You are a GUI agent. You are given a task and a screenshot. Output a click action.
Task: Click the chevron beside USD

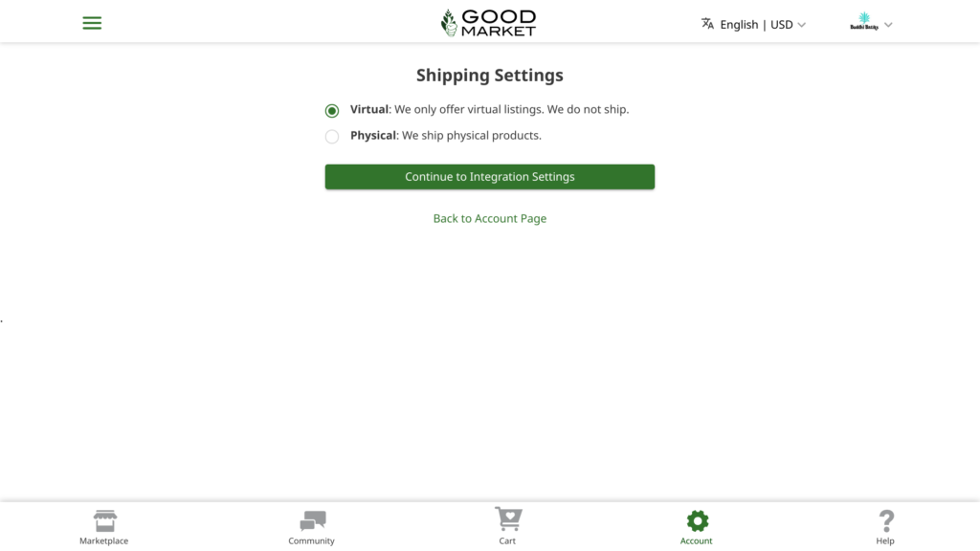click(x=802, y=25)
